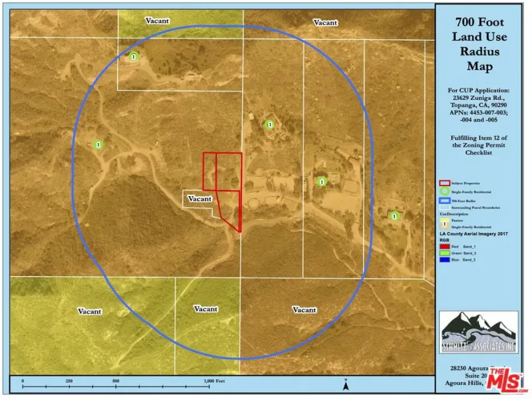Click the numbered Single-Family Residential use legend box
The height and width of the screenshot is (399, 532).
444,225
